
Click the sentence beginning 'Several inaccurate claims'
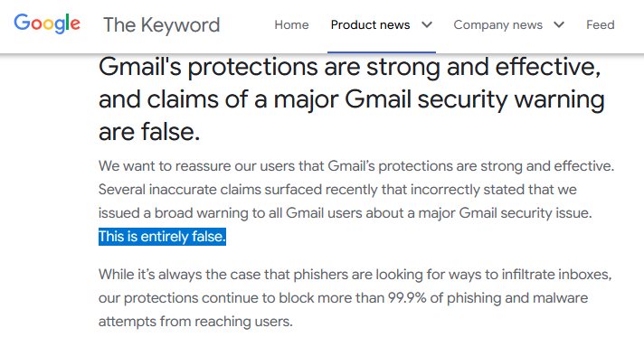(x=345, y=201)
